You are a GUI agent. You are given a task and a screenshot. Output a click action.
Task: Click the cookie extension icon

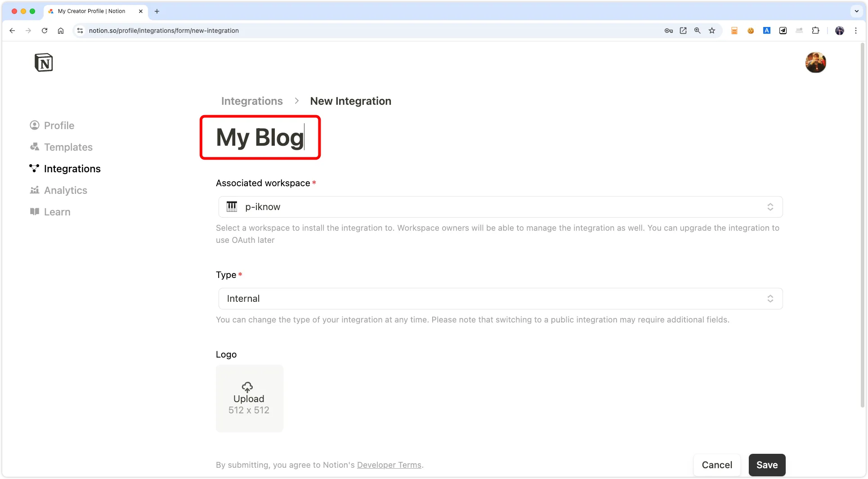click(751, 31)
